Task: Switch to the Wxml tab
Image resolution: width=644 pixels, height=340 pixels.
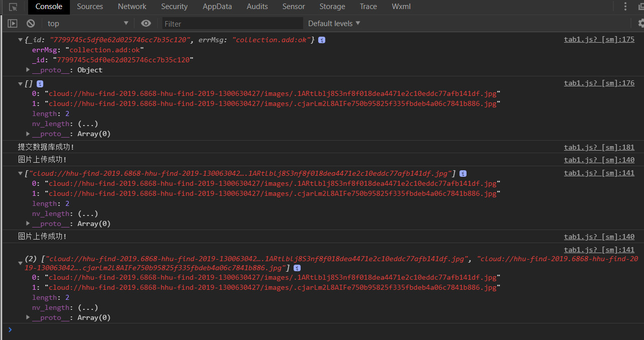Action: pyautogui.click(x=401, y=7)
